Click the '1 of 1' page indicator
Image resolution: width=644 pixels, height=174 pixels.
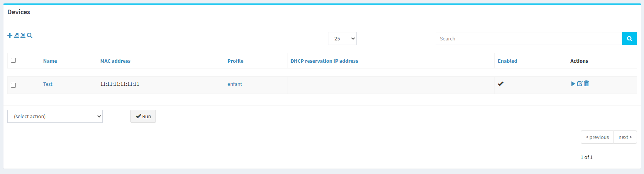pyautogui.click(x=587, y=157)
